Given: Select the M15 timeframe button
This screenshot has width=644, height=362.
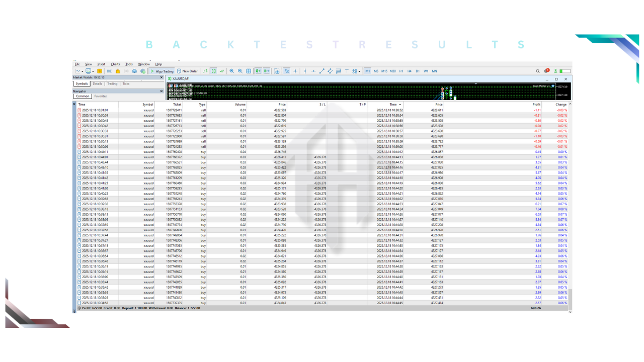Looking at the screenshot, I should (384, 71).
